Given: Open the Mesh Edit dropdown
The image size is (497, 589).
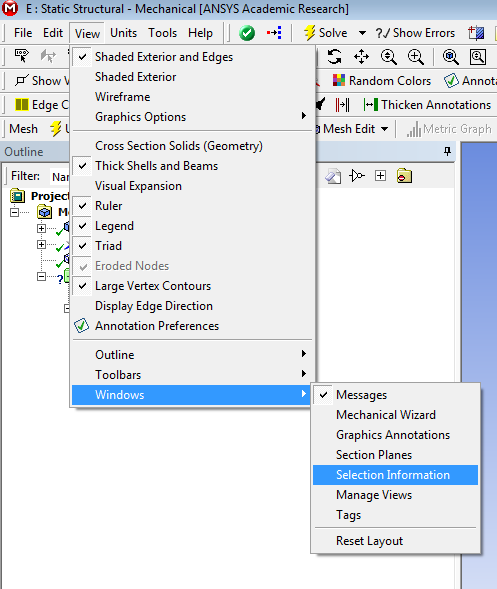Looking at the screenshot, I should coord(384,129).
